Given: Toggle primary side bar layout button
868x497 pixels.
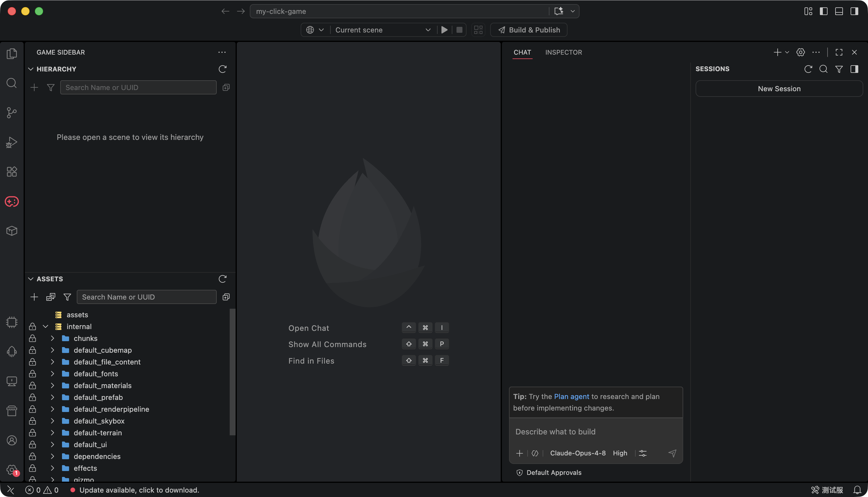Looking at the screenshot, I should (x=823, y=11).
